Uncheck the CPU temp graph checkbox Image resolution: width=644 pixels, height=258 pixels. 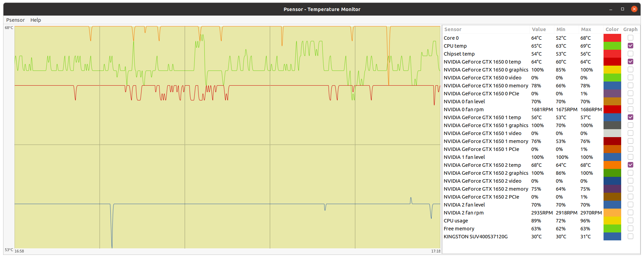point(630,46)
